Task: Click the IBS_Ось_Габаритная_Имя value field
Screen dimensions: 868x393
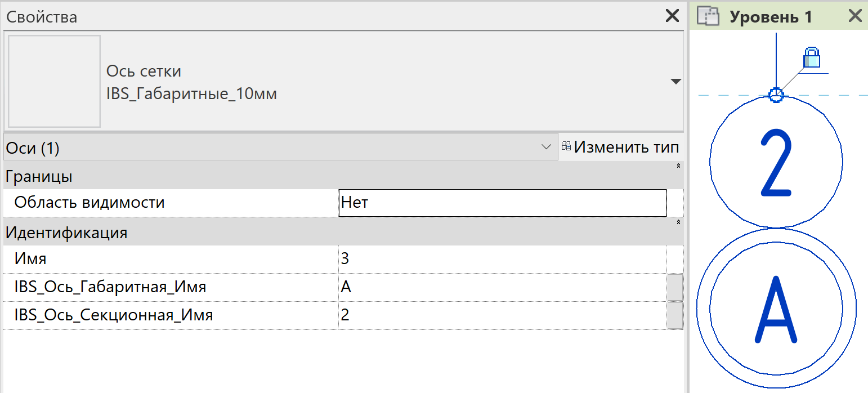Action: pos(503,287)
